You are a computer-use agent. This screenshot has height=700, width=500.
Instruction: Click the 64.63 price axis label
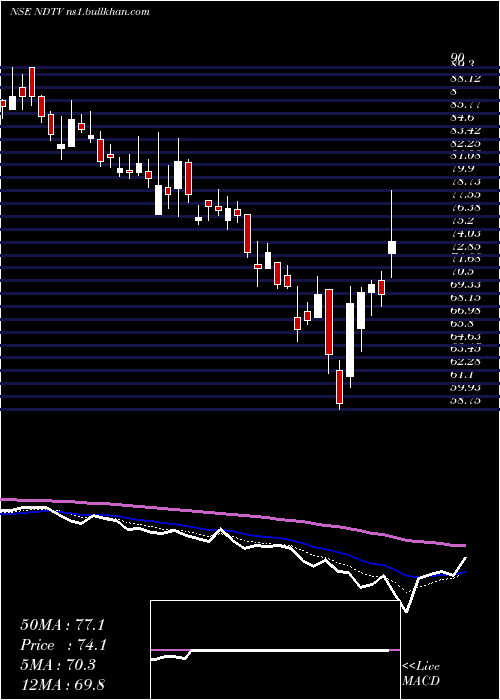465,336
